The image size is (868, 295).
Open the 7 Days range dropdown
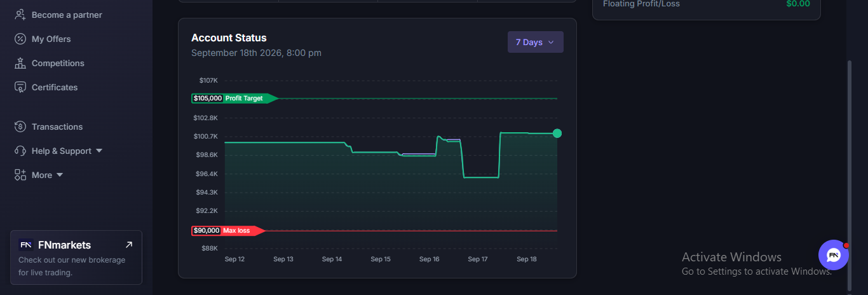[535, 42]
